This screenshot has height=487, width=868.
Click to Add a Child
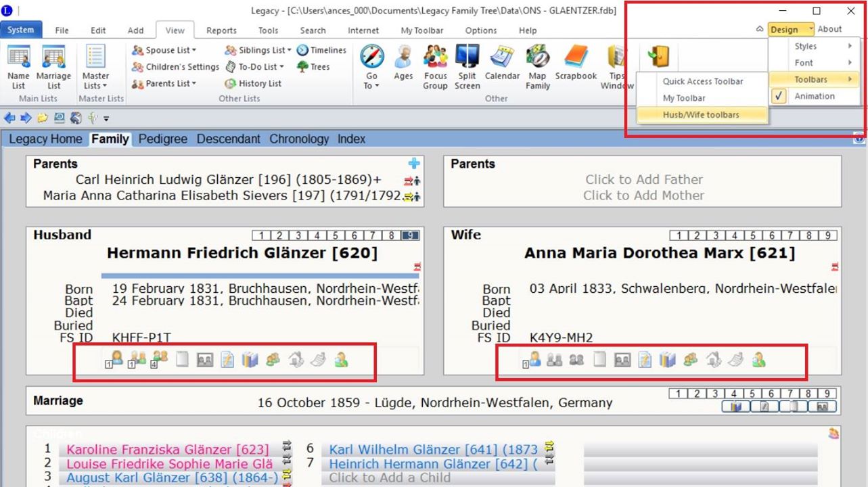click(x=391, y=478)
